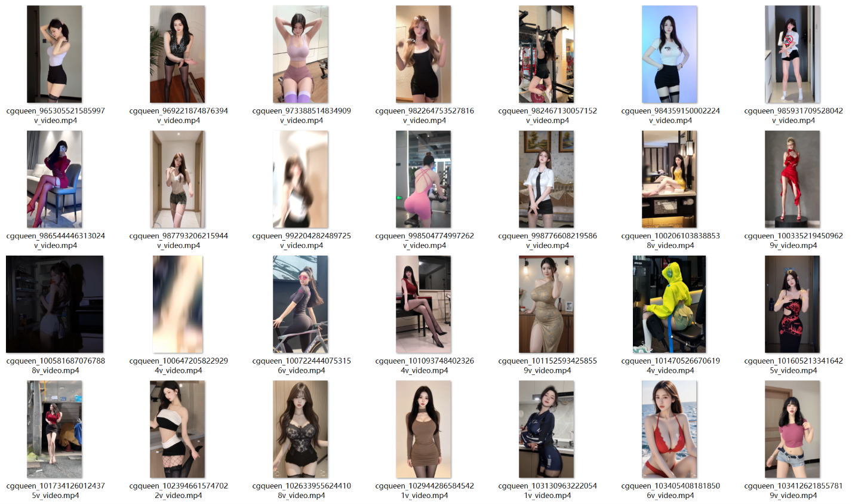Choose the caption cgqueen_1034126218557819v_video.mp4
This screenshot has width=855, height=504.
click(x=794, y=490)
